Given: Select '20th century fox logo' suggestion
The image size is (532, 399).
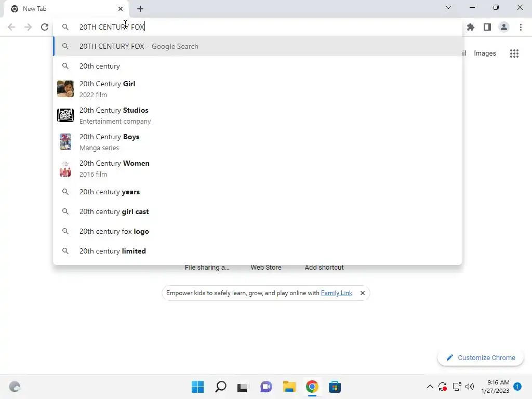Looking at the screenshot, I should [258, 231].
